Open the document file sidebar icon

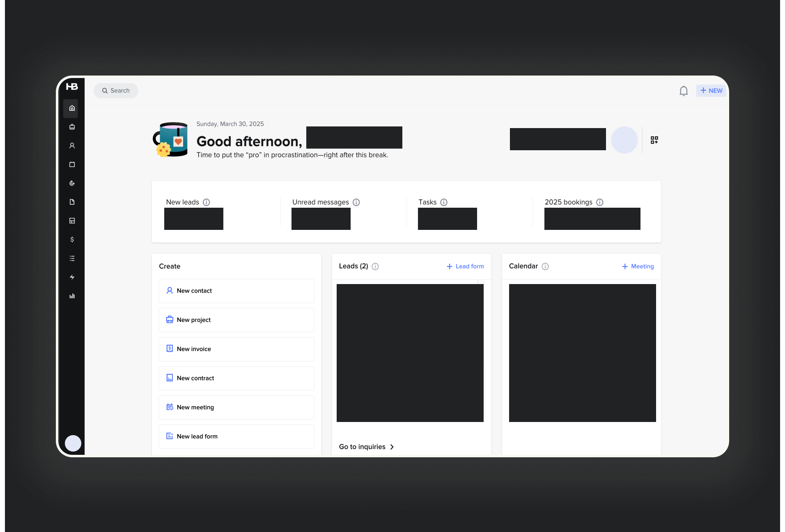(72, 202)
